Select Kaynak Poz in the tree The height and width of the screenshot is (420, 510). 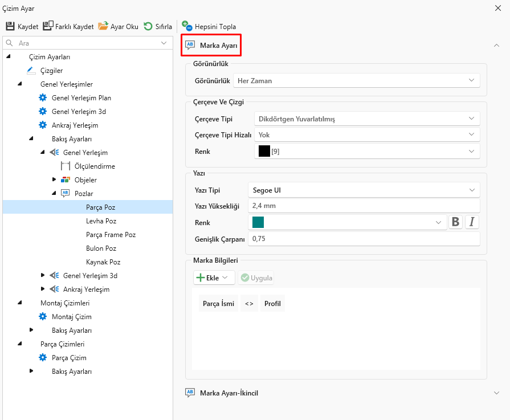(x=103, y=262)
